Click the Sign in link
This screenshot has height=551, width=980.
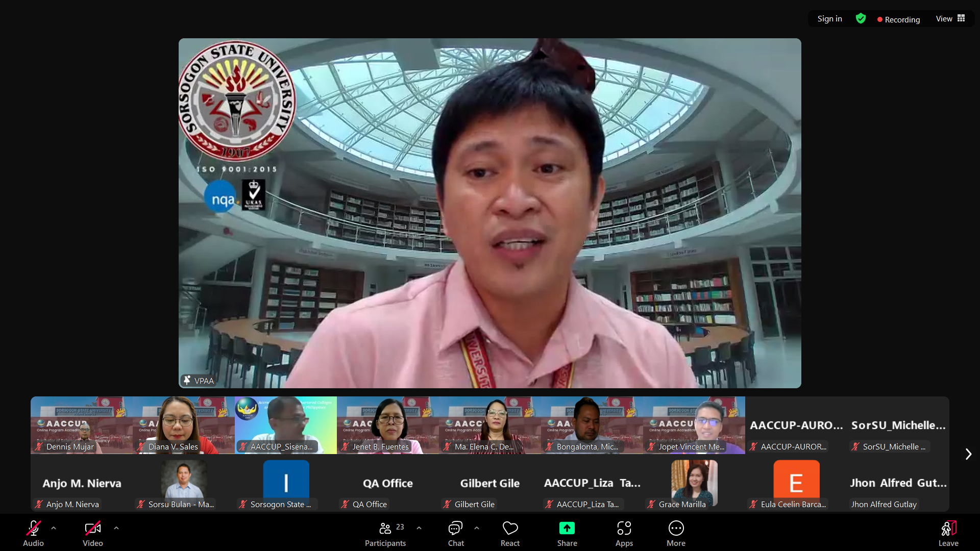(x=829, y=19)
